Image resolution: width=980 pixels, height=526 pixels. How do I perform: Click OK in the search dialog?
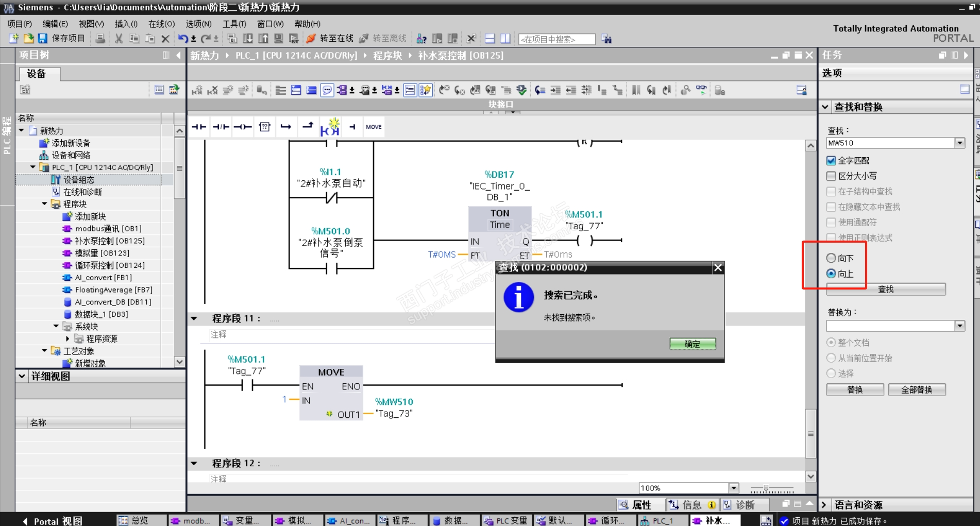click(692, 344)
